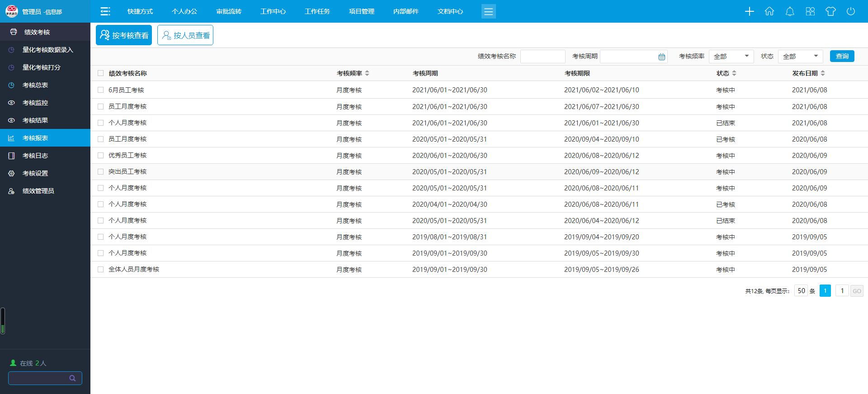Select the 优秀员工考核 row checkbox
The height and width of the screenshot is (394, 868).
point(101,155)
